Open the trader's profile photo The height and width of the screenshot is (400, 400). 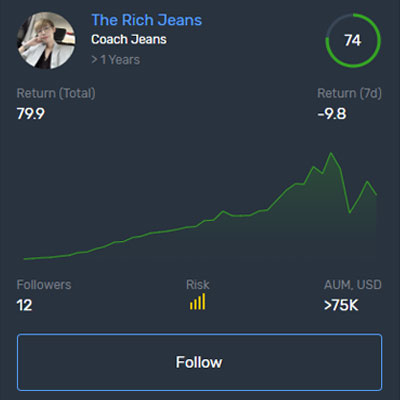coord(46,40)
